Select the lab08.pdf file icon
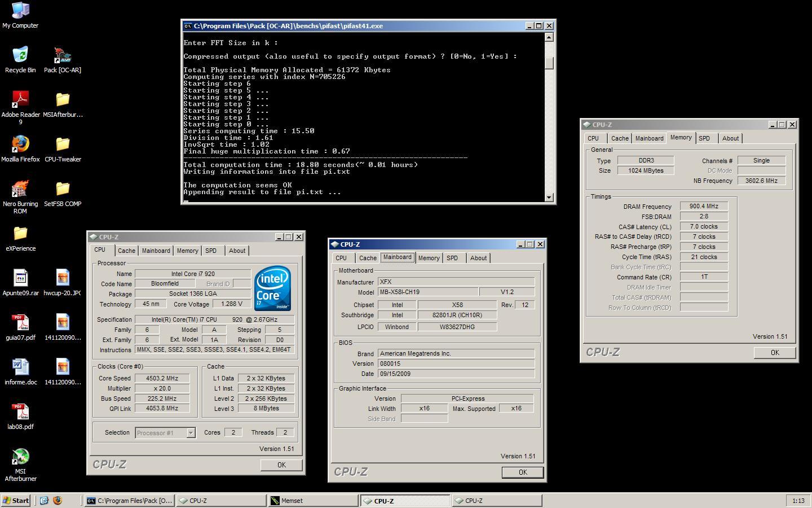The width and height of the screenshot is (812, 508). [x=20, y=417]
